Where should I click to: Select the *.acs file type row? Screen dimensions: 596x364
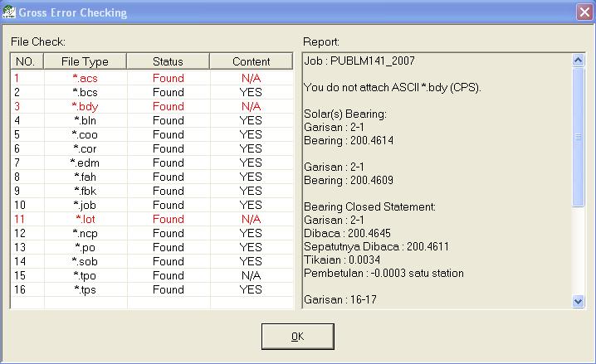pos(152,78)
